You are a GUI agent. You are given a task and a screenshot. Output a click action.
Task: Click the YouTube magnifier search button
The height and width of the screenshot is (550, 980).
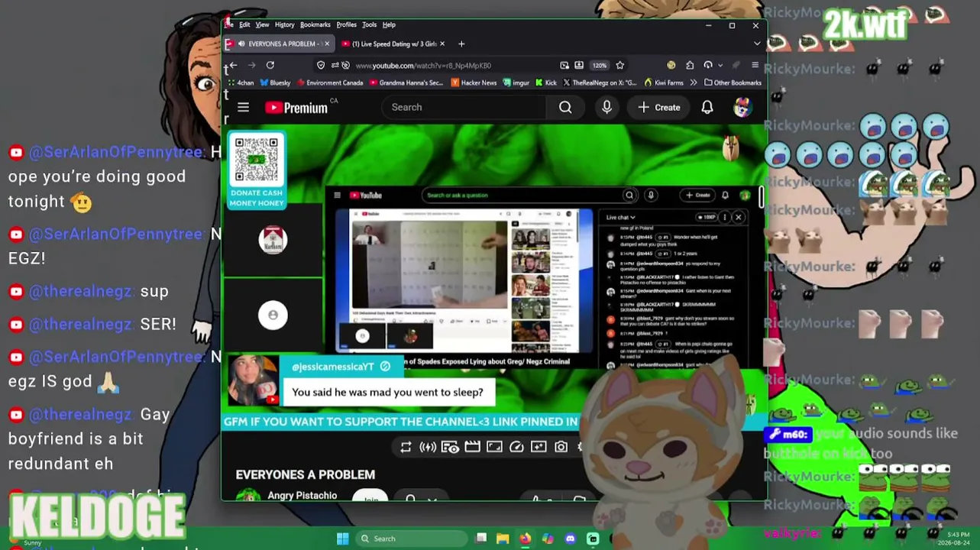point(565,108)
